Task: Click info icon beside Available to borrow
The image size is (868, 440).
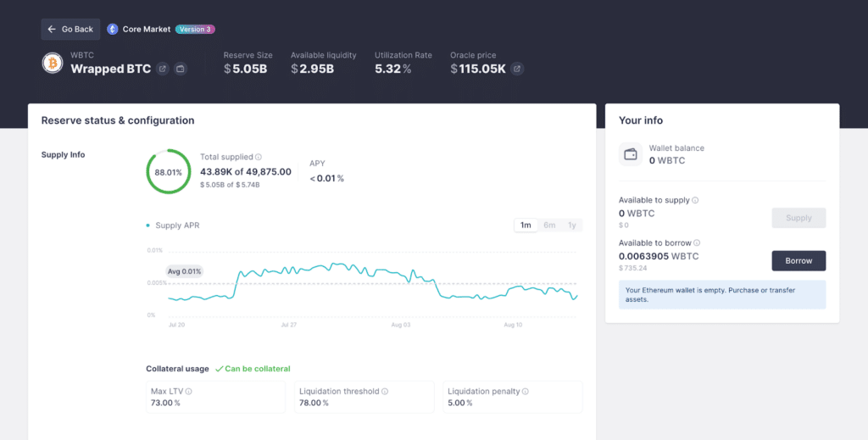Action: pos(697,243)
